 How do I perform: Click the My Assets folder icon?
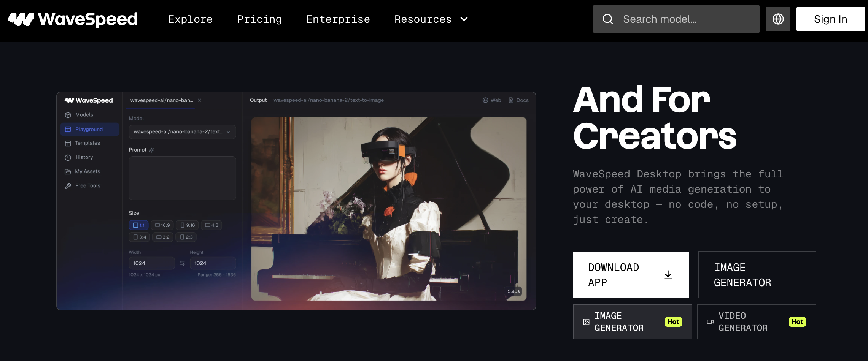point(68,171)
